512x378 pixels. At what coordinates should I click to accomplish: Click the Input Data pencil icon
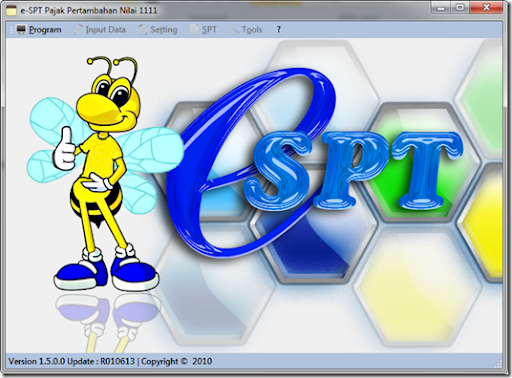pyautogui.click(x=78, y=30)
